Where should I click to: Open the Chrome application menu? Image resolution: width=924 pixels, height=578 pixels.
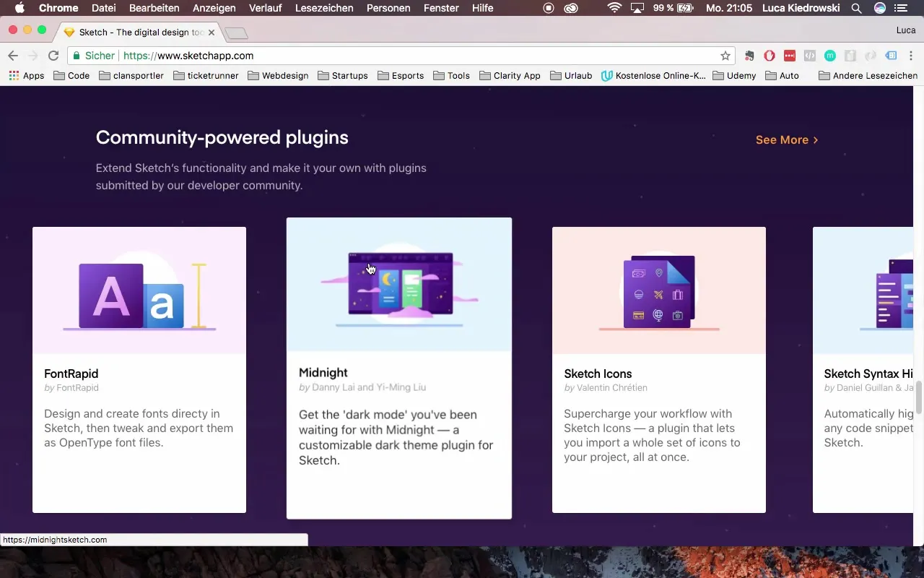(x=58, y=8)
